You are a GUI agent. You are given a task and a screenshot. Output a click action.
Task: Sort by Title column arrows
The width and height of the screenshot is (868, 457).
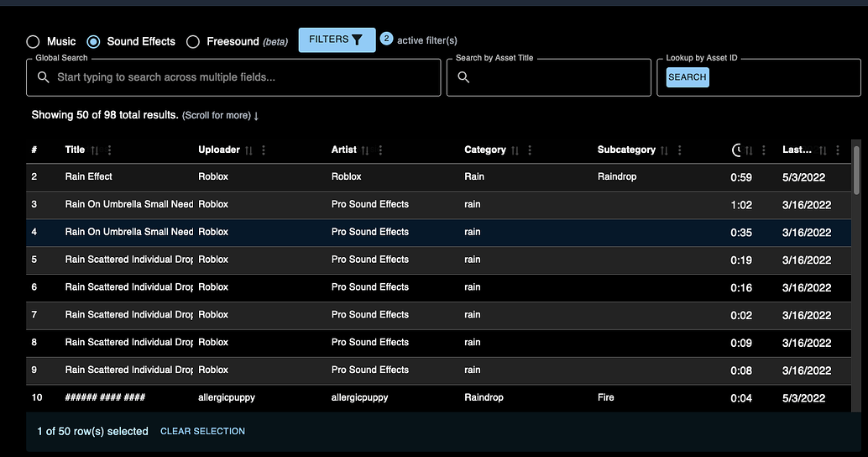click(x=95, y=150)
